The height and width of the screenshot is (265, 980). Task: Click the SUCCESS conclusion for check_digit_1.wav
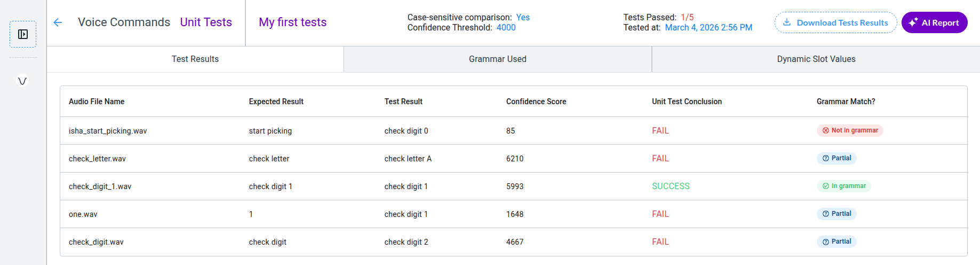(x=671, y=186)
